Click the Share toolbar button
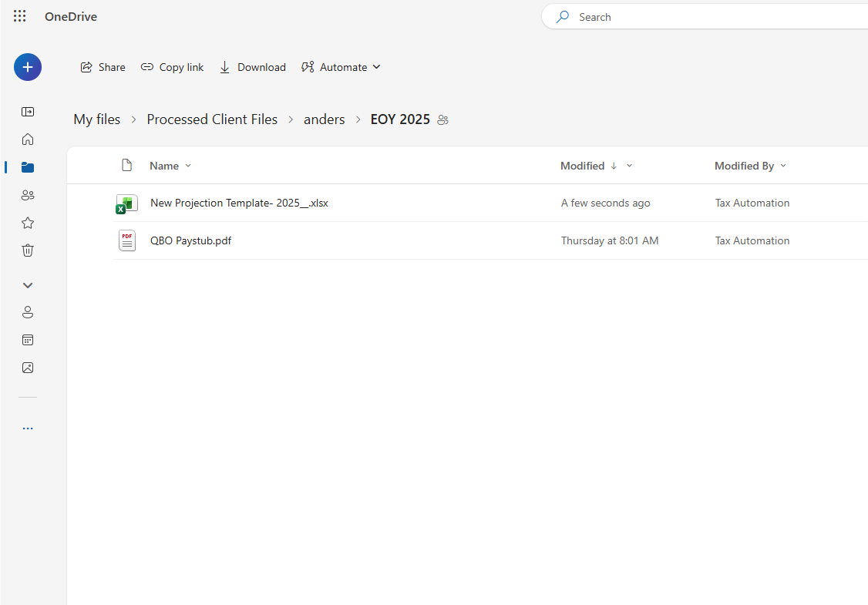 coord(103,67)
